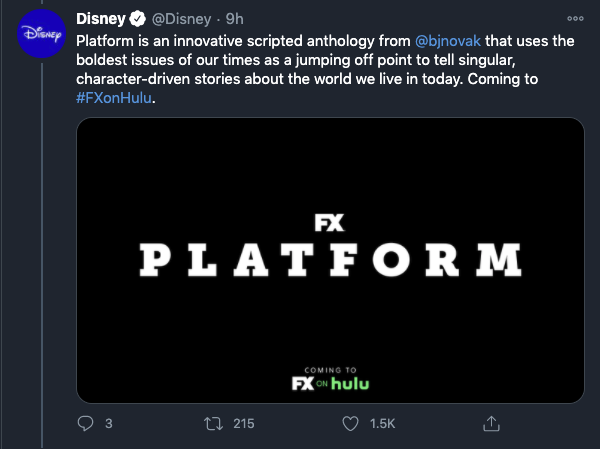View the reply count of 3
Viewport: 600px width, 449px height.
(x=109, y=424)
